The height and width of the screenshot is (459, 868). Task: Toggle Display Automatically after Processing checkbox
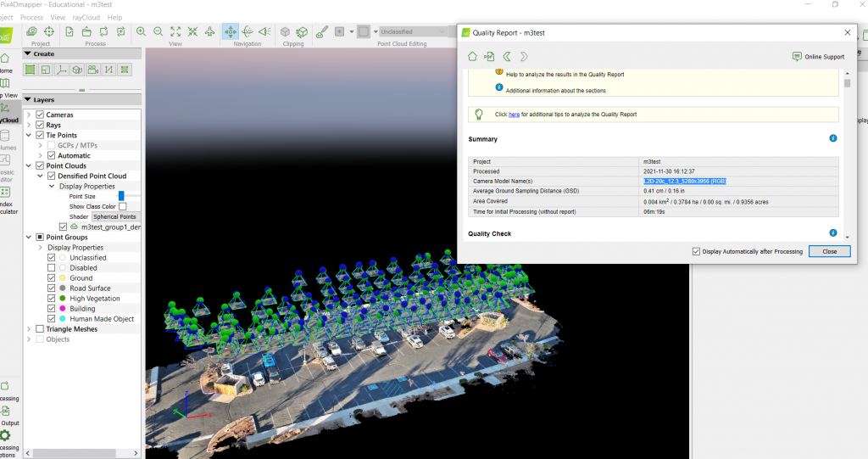(x=697, y=251)
